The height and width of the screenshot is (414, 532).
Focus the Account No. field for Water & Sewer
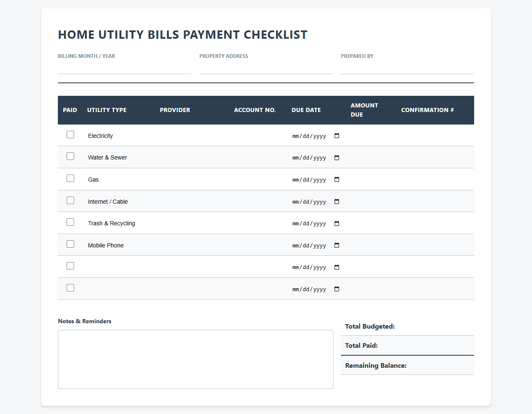[x=258, y=157]
